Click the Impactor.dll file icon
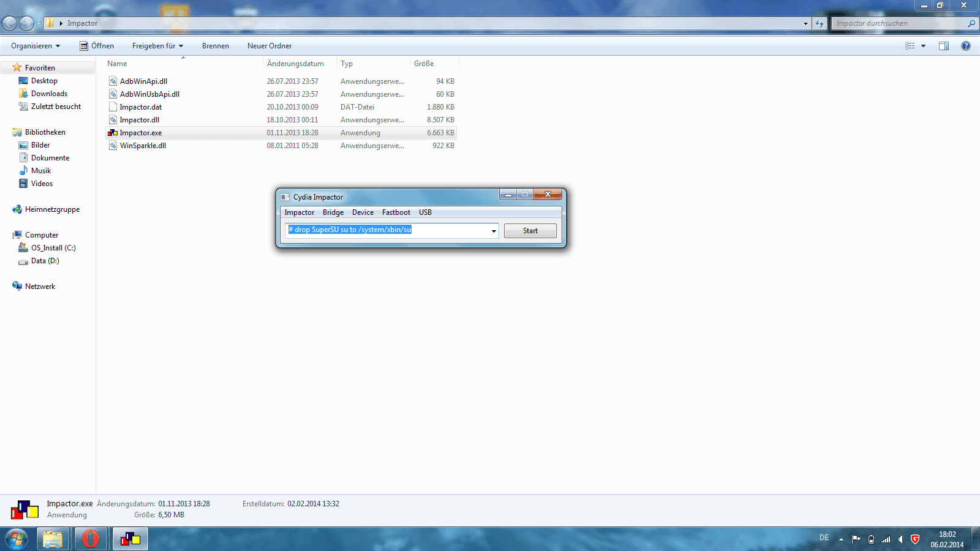The image size is (980, 551). [113, 120]
